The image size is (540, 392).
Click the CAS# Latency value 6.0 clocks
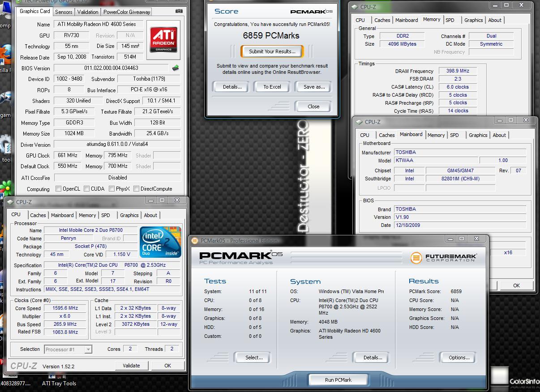click(458, 87)
